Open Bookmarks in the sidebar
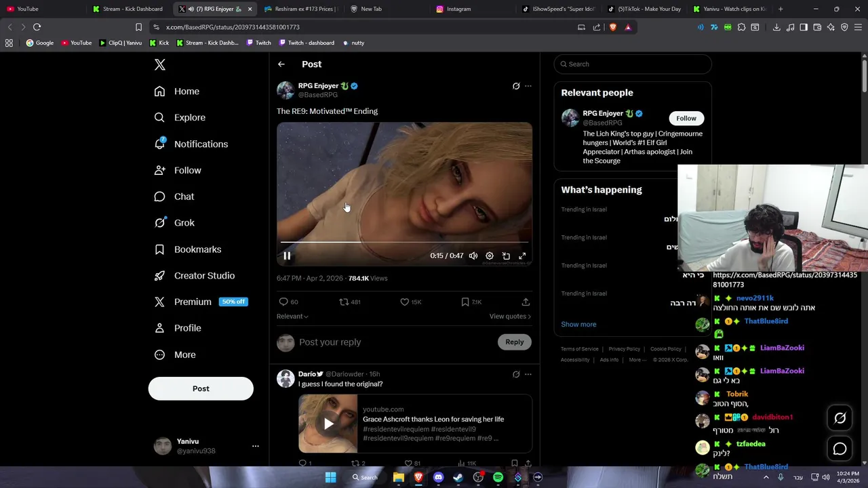This screenshot has width=868, height=488. 187,249
